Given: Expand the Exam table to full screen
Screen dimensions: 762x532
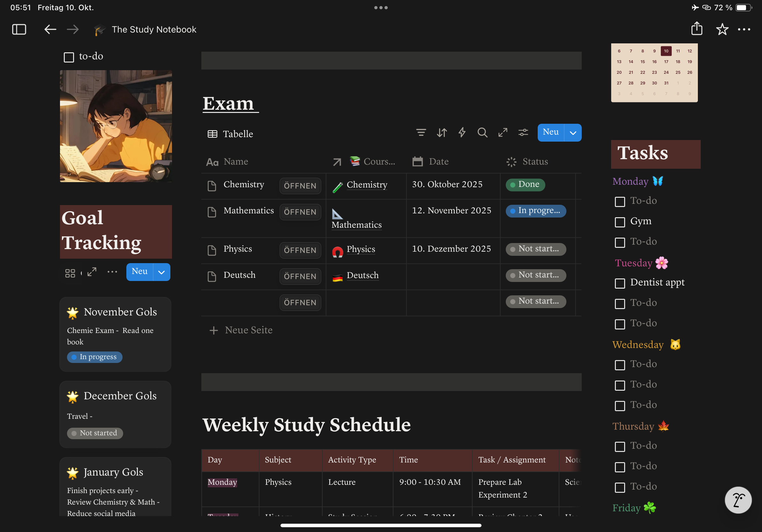Looking at the screenshot, I should coord(503,132).
